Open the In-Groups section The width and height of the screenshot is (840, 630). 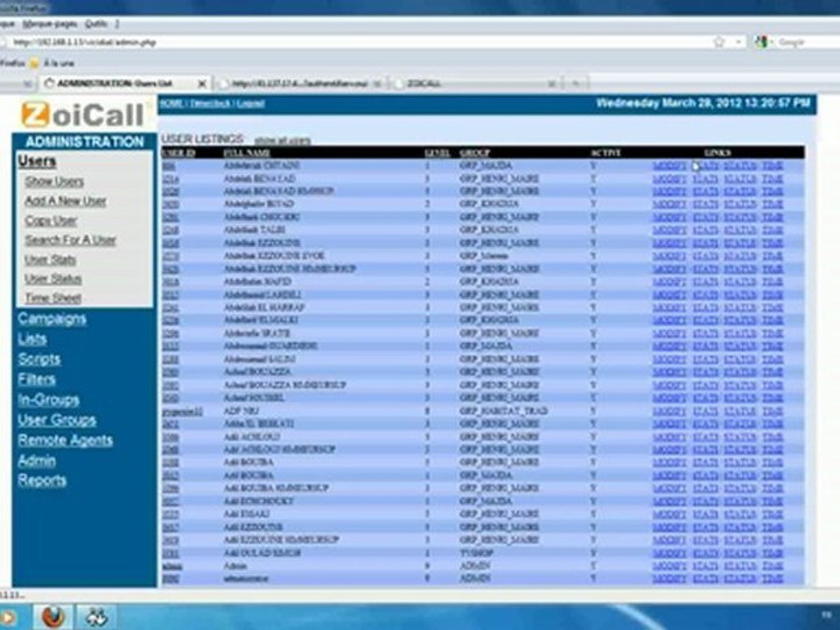tap(49, 400)
